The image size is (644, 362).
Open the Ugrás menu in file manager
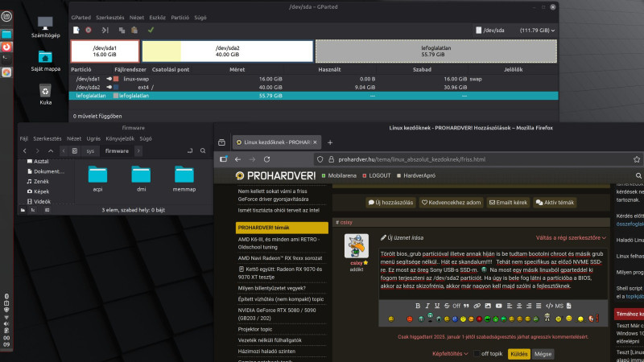point(93,138)
